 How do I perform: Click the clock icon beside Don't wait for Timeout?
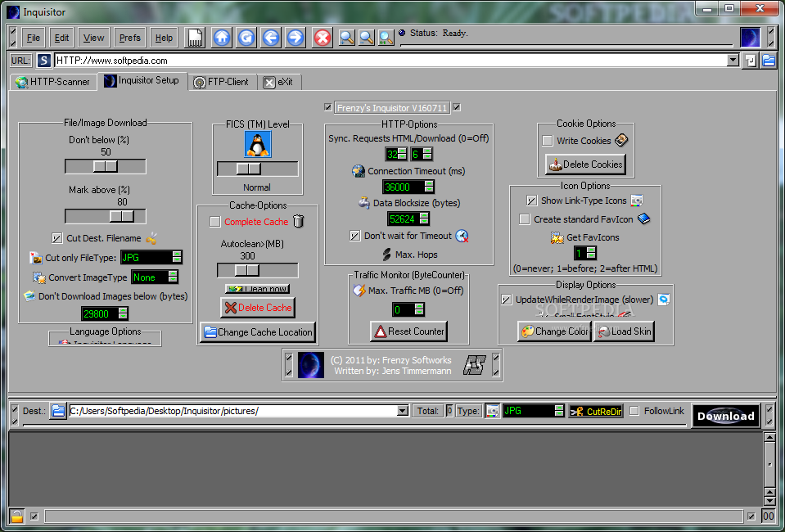pos(462,236)
